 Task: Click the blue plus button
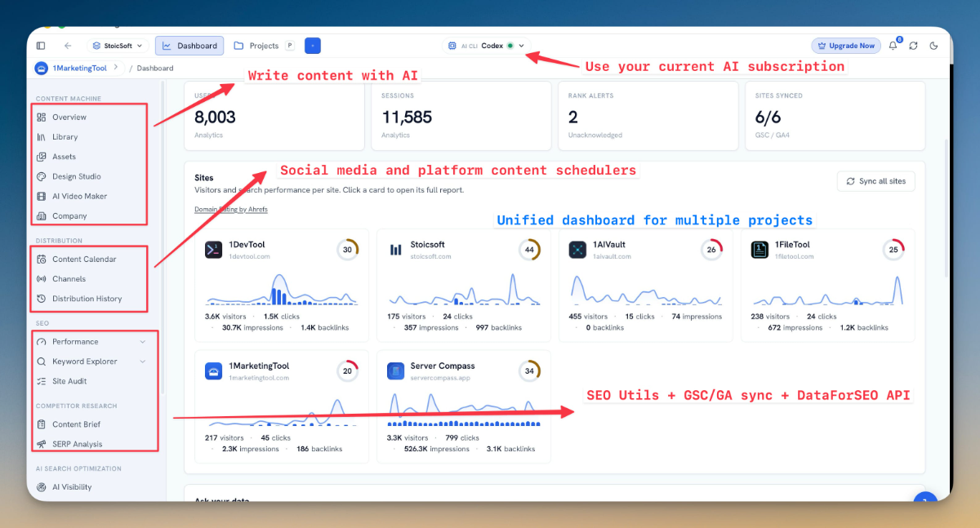[x=313, y=46]
